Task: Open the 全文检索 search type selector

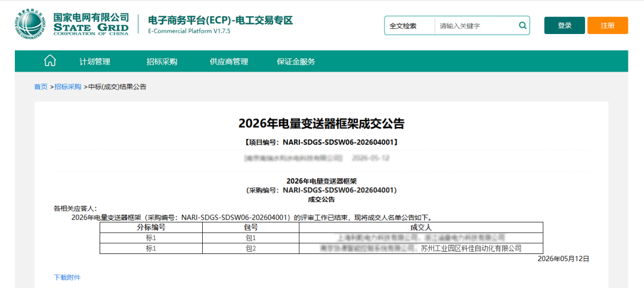Action: pos(403,26)
